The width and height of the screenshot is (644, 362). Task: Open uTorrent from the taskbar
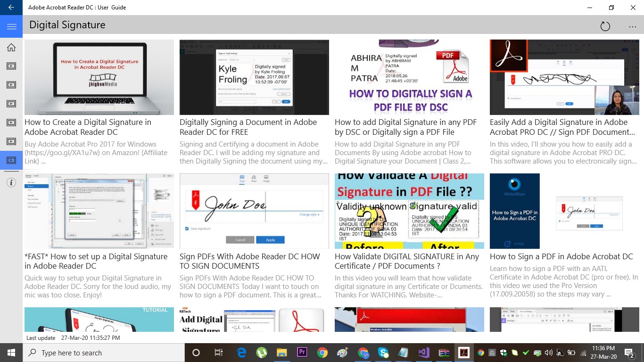tap(262, 353)
